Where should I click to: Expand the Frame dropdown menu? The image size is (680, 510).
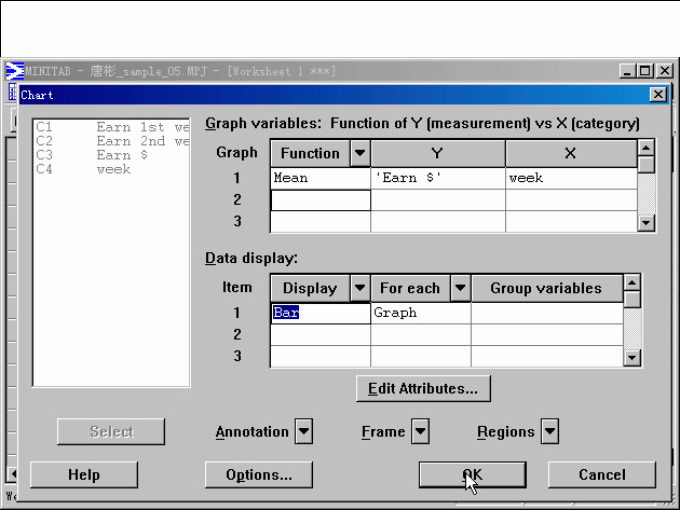coord(420,432)
